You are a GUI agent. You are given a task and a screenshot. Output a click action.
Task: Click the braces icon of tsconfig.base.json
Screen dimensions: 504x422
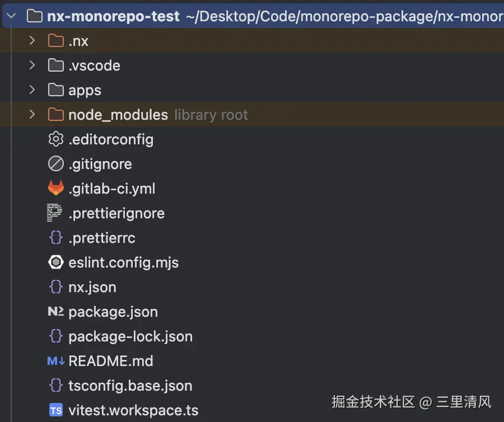(56, 385)
